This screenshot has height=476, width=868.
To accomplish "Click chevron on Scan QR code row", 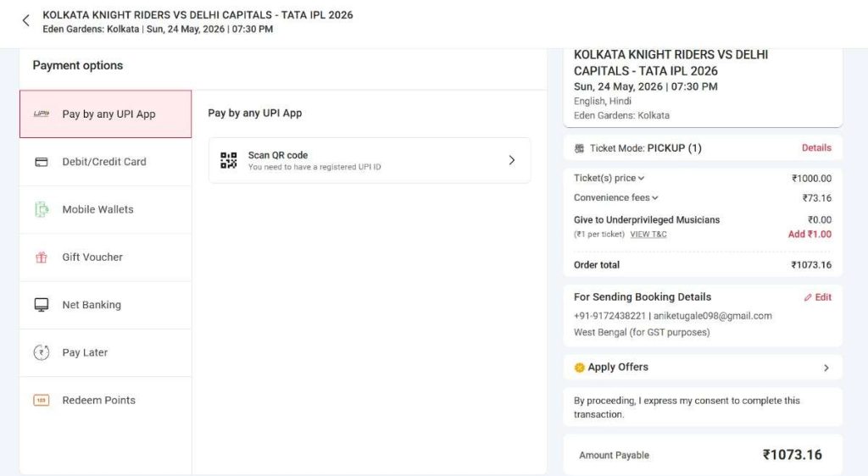I will point(511,160).
